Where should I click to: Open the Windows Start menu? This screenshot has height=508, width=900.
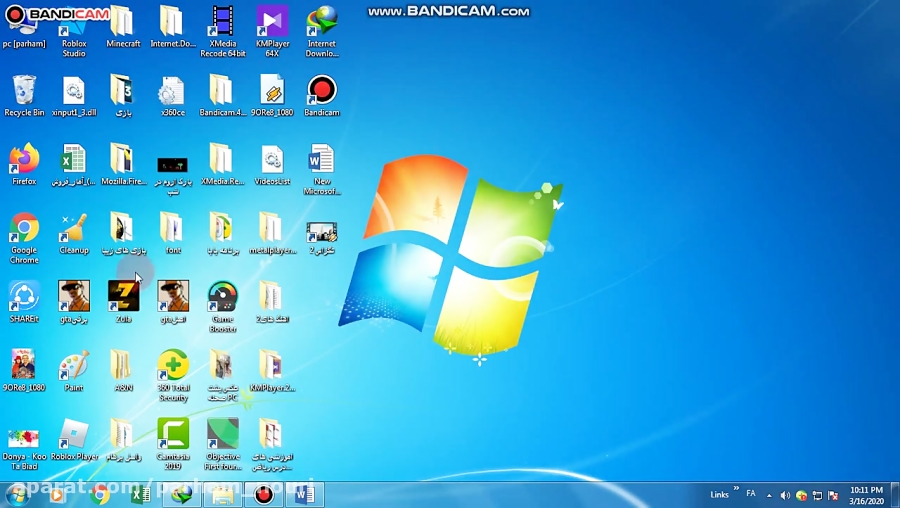point(17,494)
